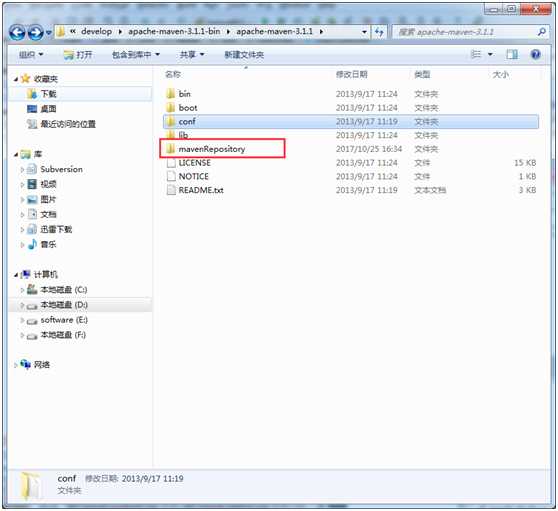
Task: Open the 包含到库中 dropdown menu
Action: click(x=136, y=54)
